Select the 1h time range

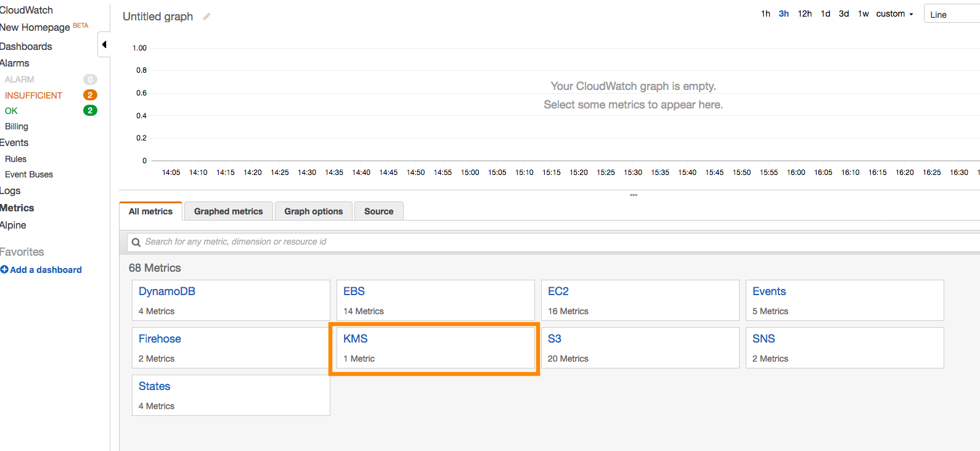pyautogui.click(x=766, y=14)
